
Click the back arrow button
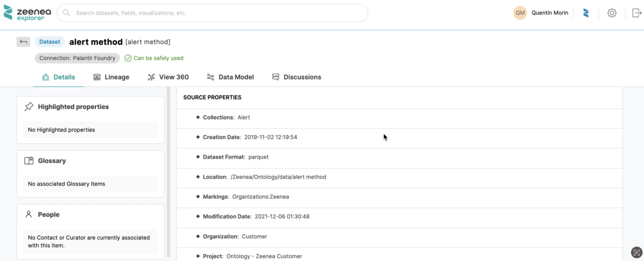click(x=23, y=42)
